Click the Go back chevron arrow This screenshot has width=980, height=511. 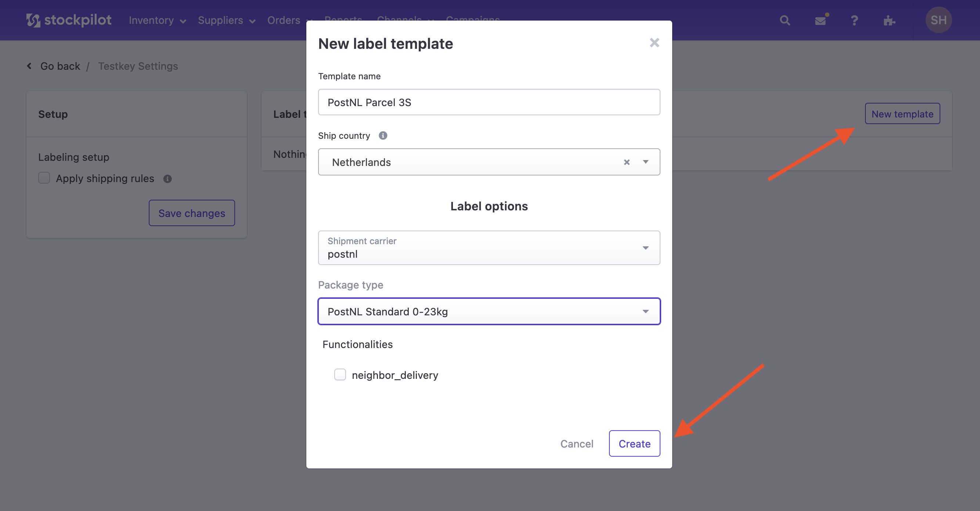(x=29, y=66)
